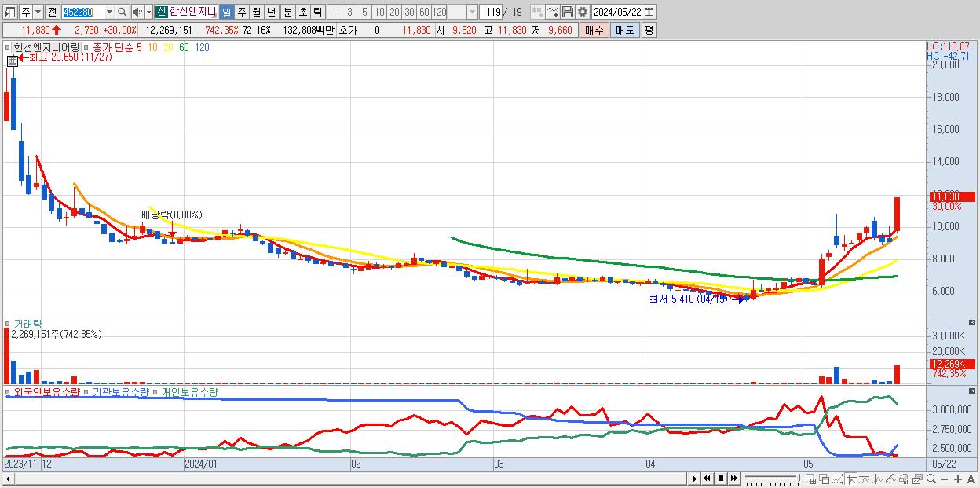Expand the 주 type dropdown arrow

tap(37, 12)
